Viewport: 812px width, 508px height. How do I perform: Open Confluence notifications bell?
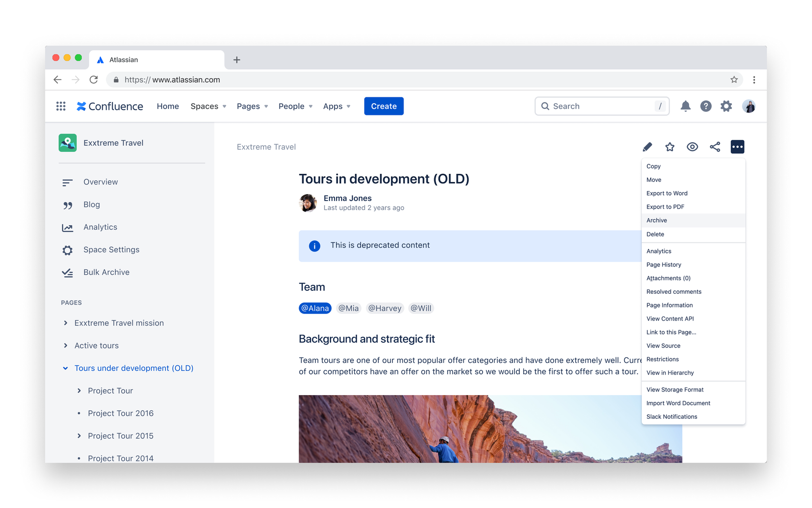686,106
